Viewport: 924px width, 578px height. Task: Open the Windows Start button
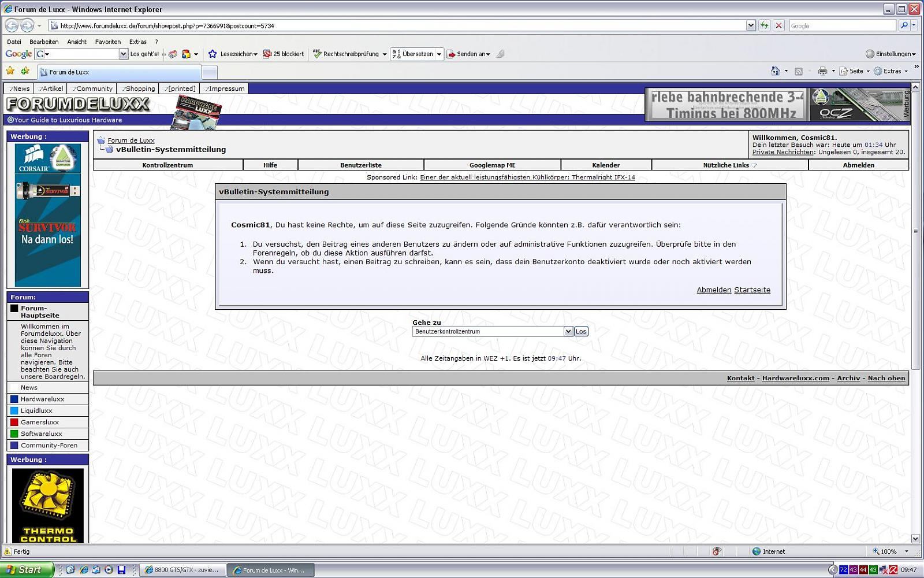27,570
